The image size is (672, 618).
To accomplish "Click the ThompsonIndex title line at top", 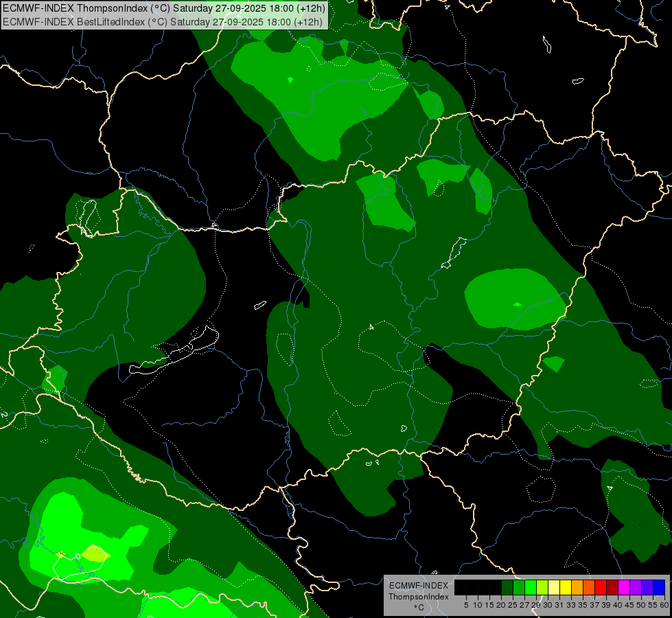I will [164, 8].
